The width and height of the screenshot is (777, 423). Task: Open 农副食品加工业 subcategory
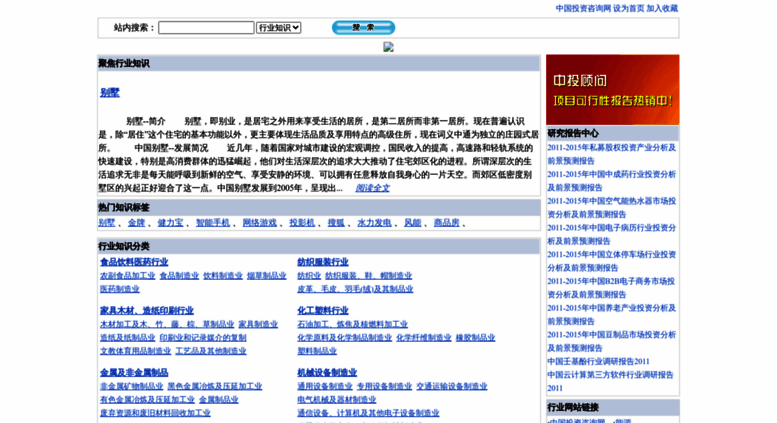127,276
